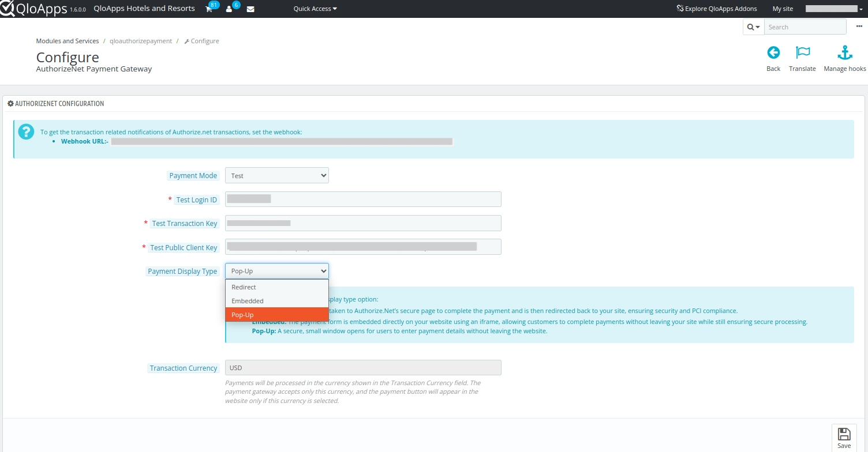Click the Transaction Currency label

[x=184, y=368]
